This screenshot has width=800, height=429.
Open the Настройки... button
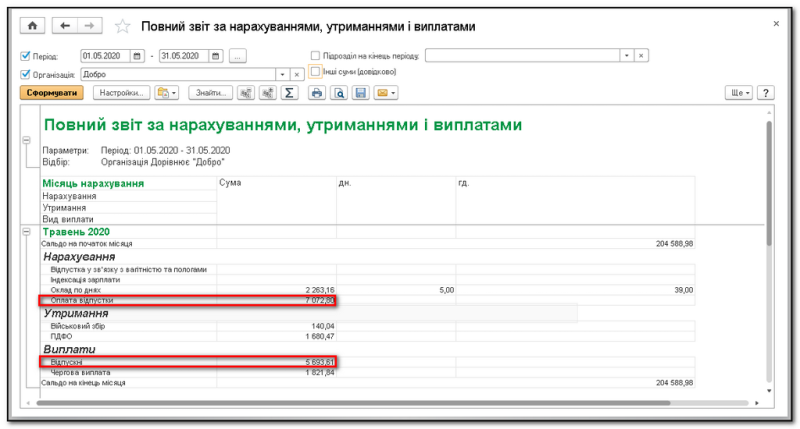121,93
